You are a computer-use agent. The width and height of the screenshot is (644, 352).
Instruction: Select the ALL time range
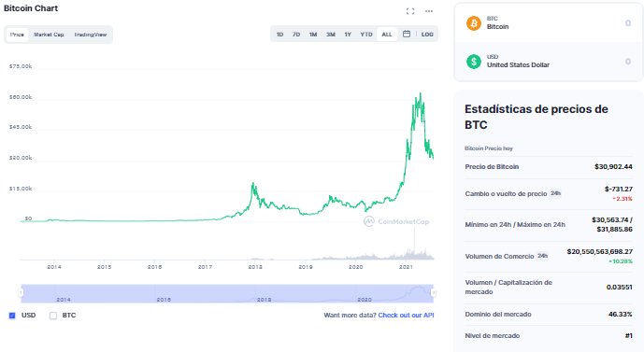click(387, 35)
